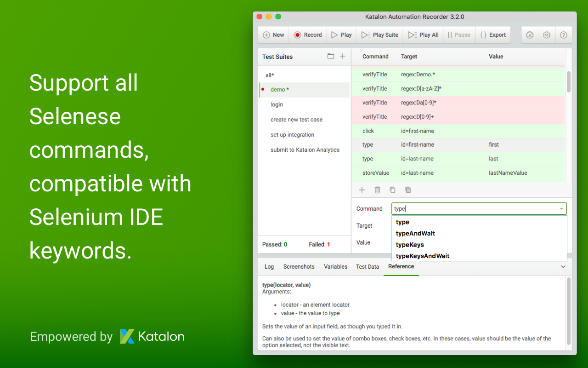Open settings via the gear icon
Image resolution: width=588 pixels, height=368 pixels.
tap(547, 35)
